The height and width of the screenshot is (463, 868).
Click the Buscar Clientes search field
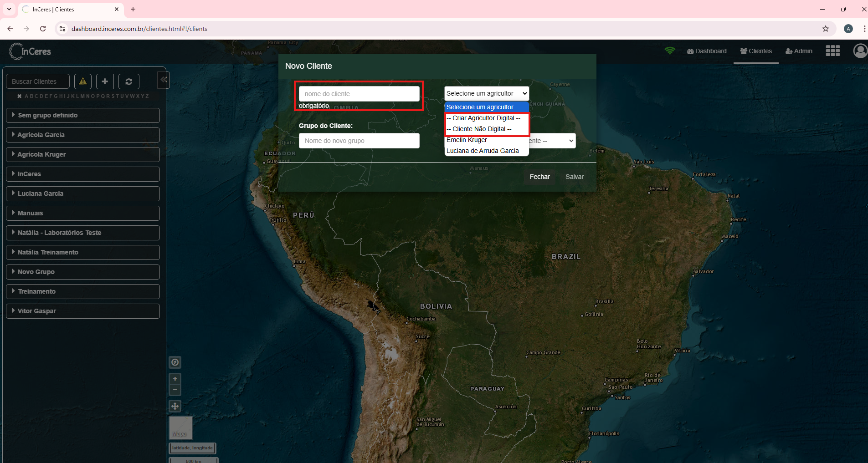point(38,81)
